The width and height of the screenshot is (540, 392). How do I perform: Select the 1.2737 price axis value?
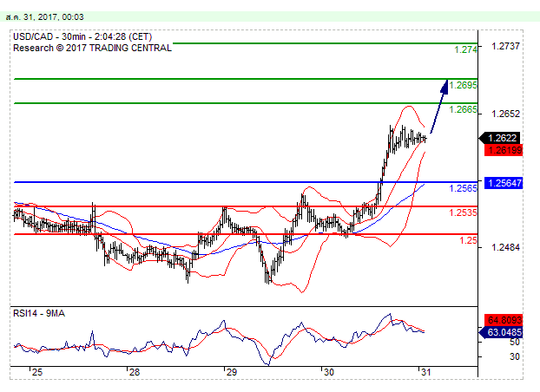click(x=505, y=46)
